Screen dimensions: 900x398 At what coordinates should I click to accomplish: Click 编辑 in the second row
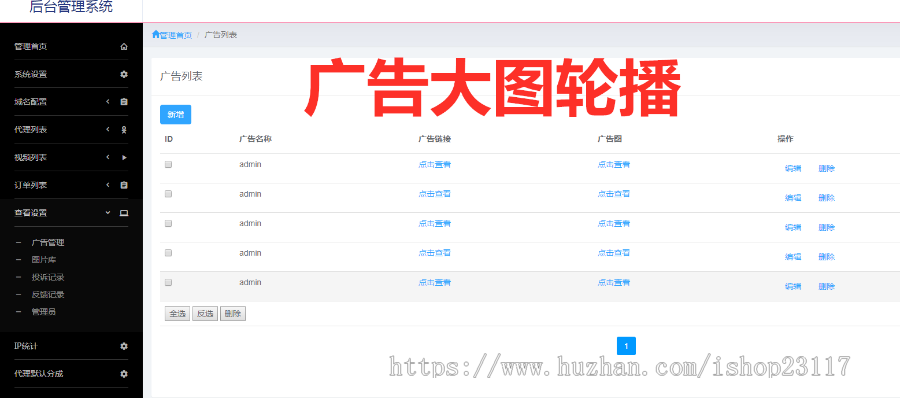point(793,198)
